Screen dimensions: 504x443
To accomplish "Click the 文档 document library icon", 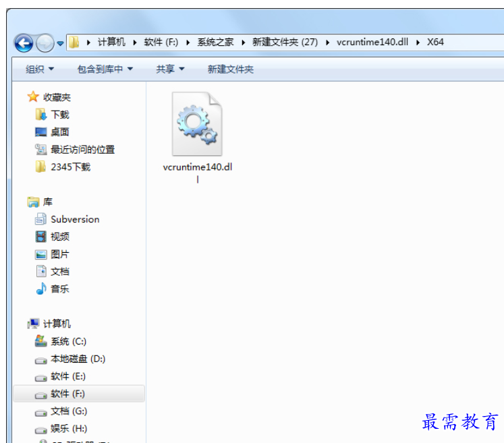I will tap(41, 271).
